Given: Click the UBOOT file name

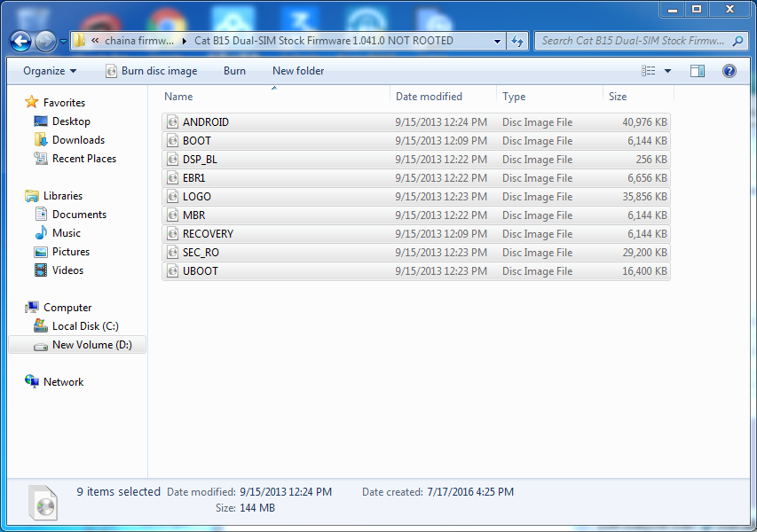Looking at the screenshot, I should (x=201, y=271).
